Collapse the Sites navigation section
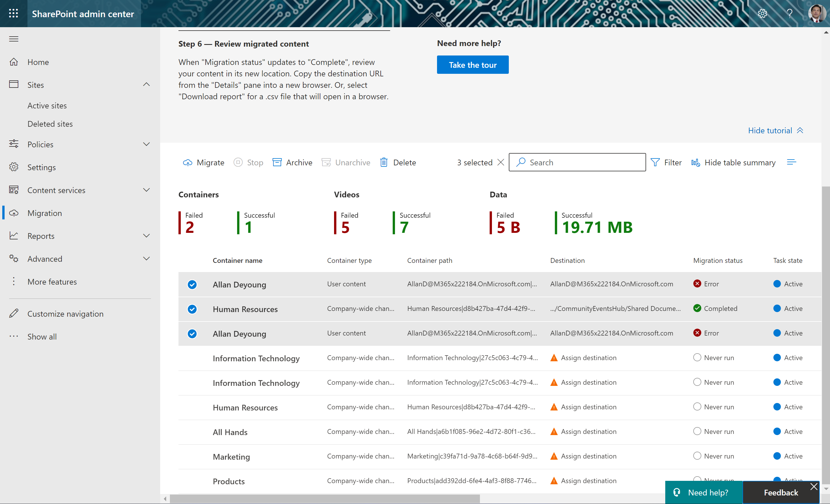The height and width of the screenshot is (504, 830). (x=146, y=85)
